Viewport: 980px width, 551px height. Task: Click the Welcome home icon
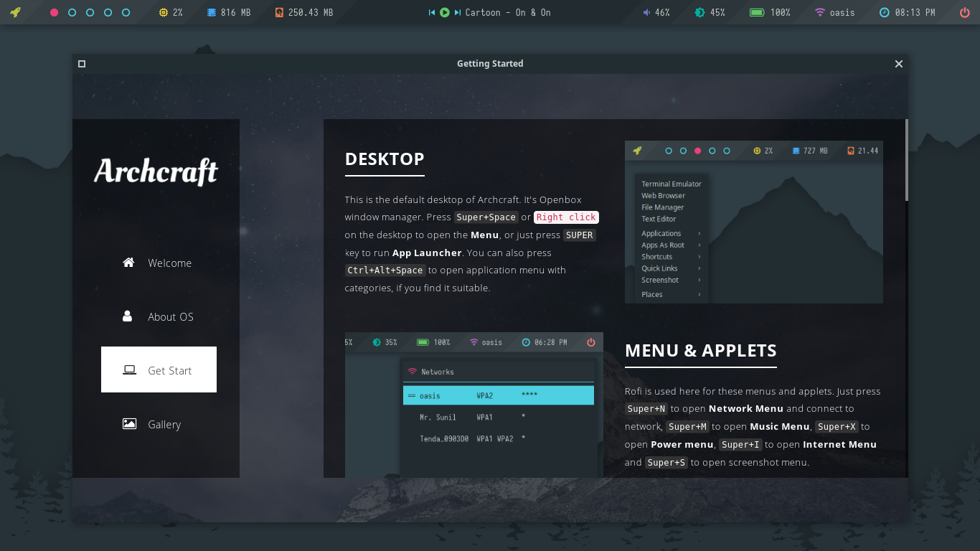click(x=128, y=262)
